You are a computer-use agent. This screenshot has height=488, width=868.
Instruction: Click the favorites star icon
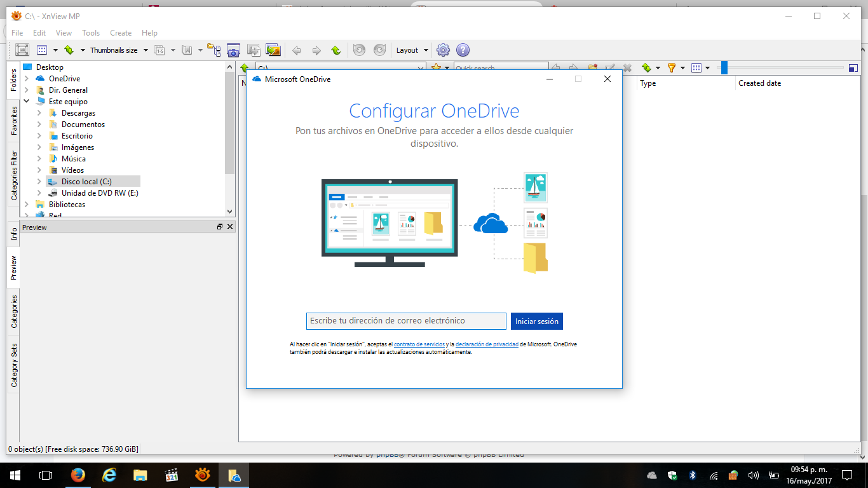tap(436, 68)
